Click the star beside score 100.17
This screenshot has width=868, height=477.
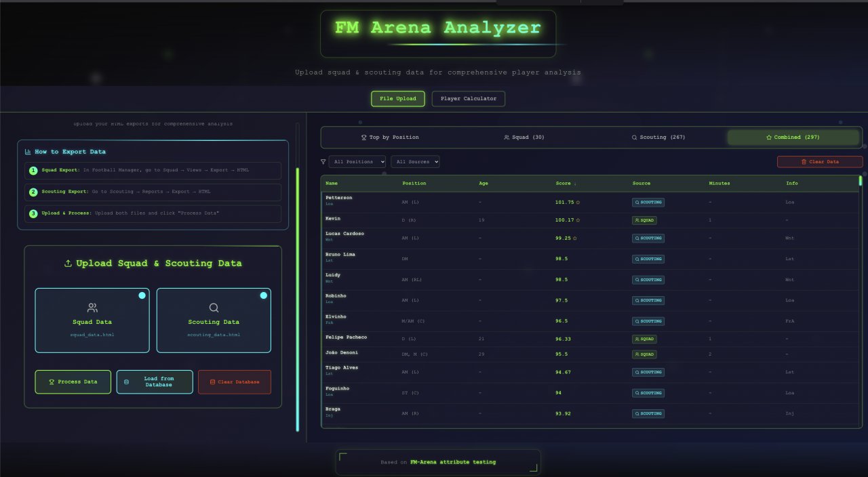pyautogui.click(x=578, y=220)
